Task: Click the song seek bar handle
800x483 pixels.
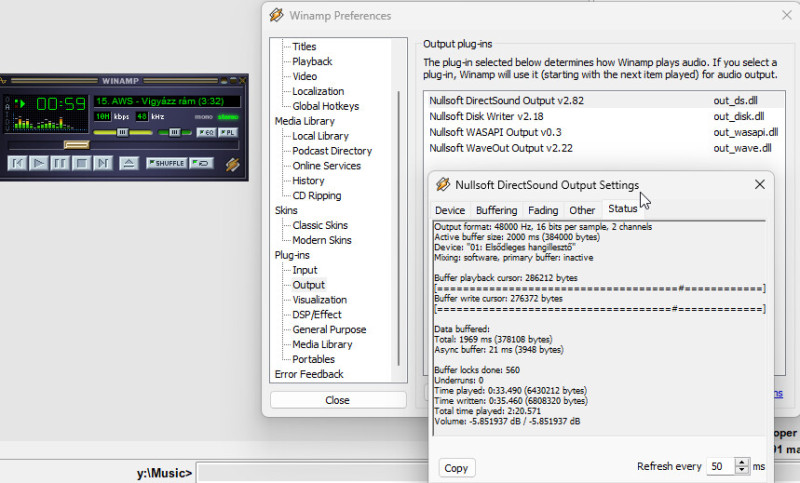Action: [77, 145]
